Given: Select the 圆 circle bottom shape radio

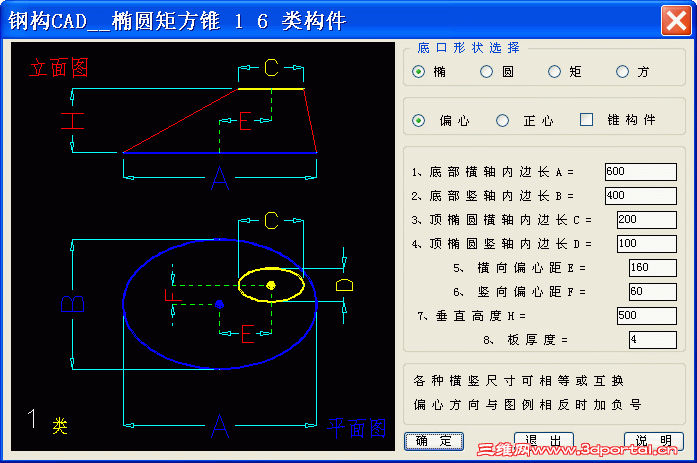Looking at the screenshot, I should [x=486, y=72].
